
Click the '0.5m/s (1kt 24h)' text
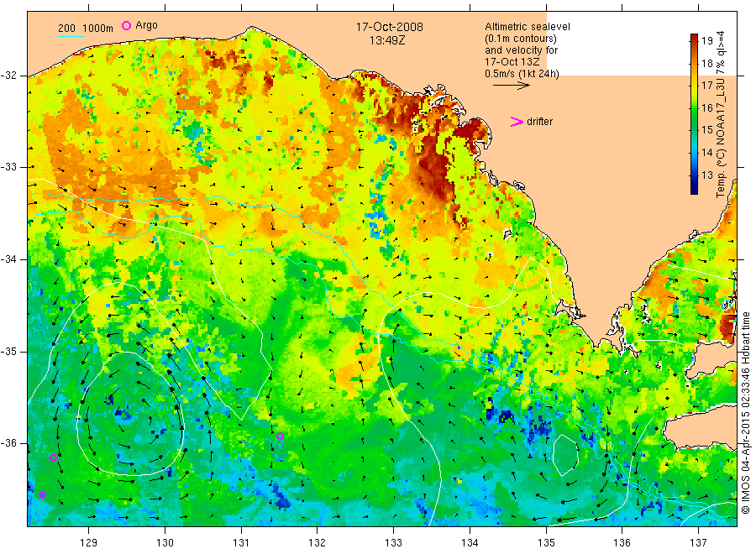pyautogui.click(x=522, y=74)
